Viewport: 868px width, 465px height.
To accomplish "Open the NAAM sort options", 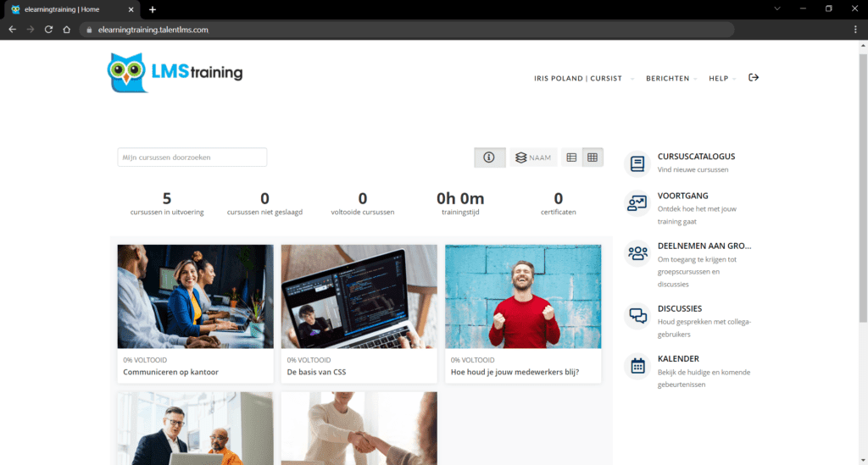I will click(x=533, y=158).
